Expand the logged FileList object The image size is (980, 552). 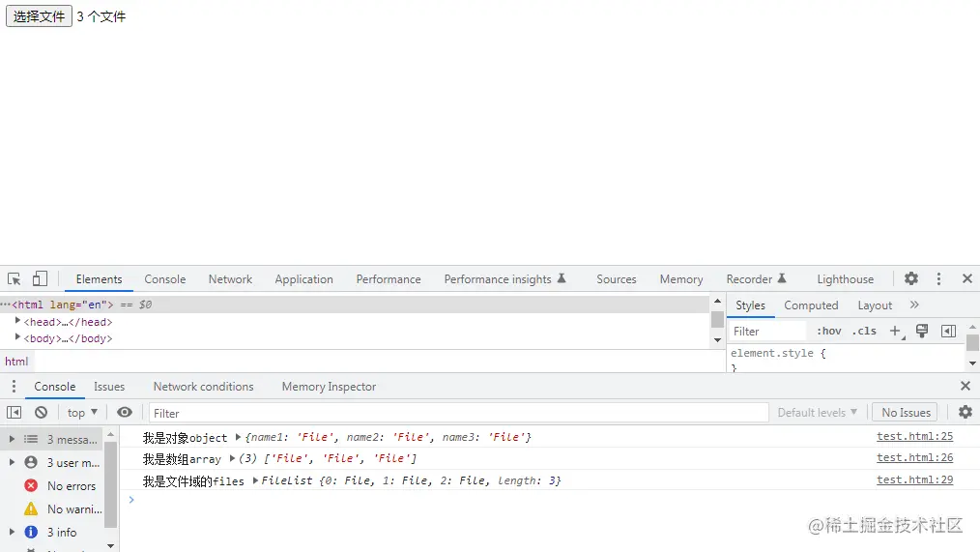[255, 480]
